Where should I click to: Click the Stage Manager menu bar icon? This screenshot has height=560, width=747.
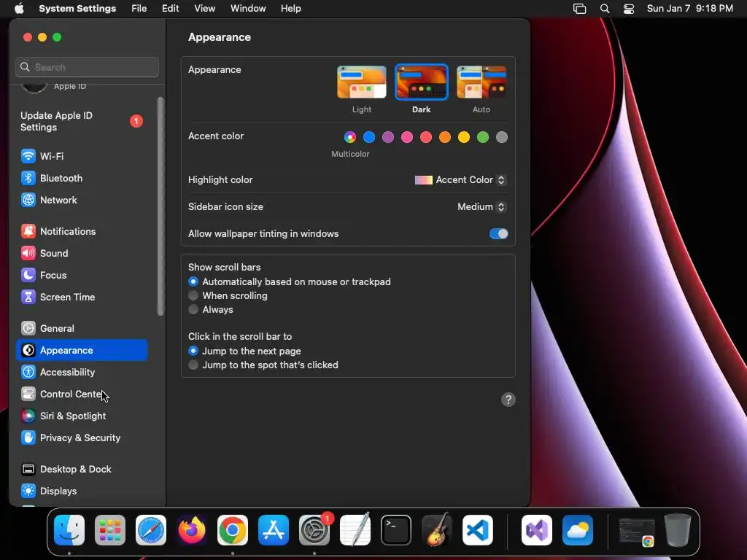pos(579,9)
